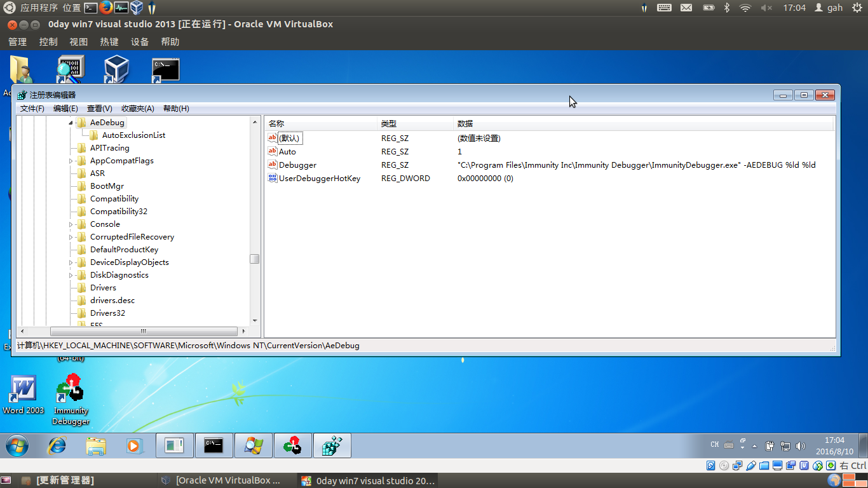Click the tree pane vertical scrollbar thumb
This screenshot has width=868, height=488.
254,259
